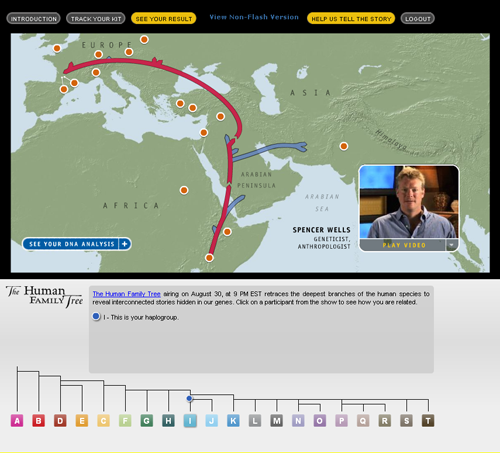Open the View Non-Flash Version link
The height and width of the screenshot is (453, 500).
click(254, 17)
